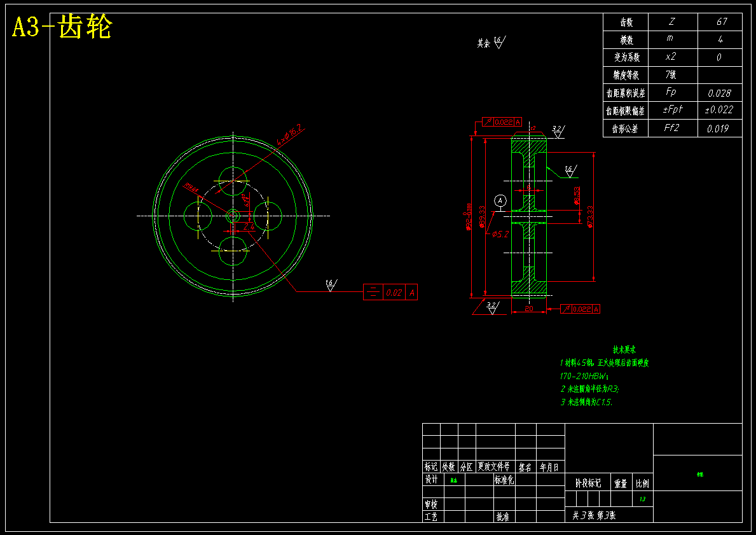Click the runout frame "0.022 A" near the c2 label

coord(502,122)
